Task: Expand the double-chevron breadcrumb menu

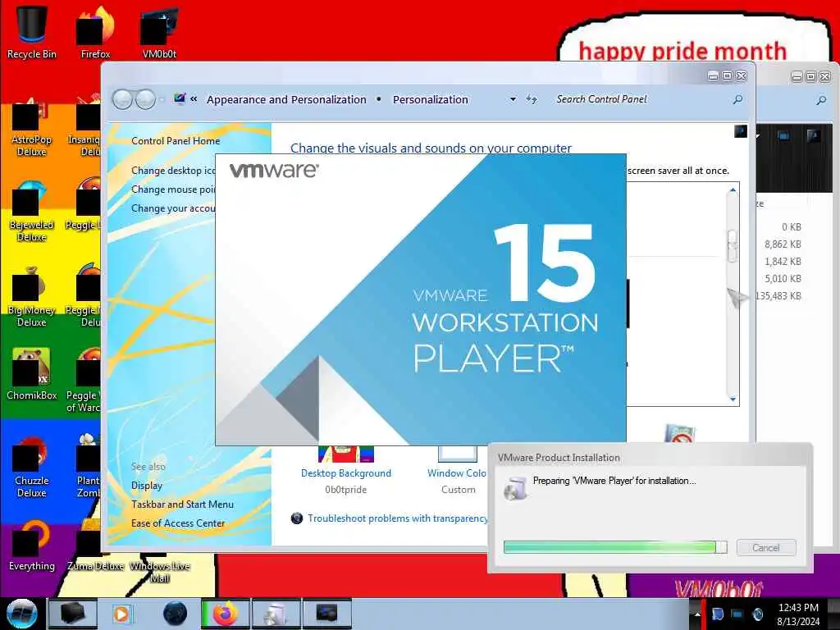Action: [x=194, y=99]
